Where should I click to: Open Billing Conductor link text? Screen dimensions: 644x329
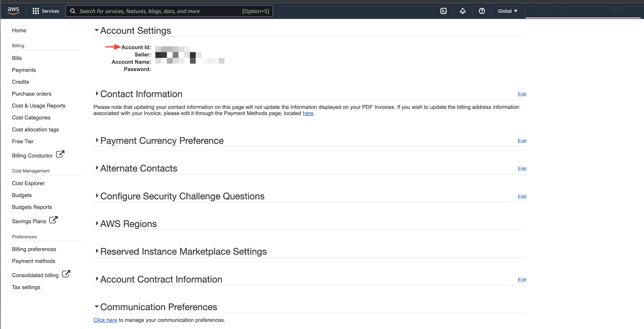click(32, 156)
